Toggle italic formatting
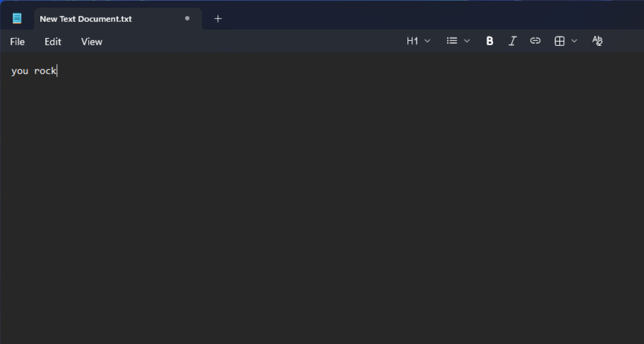This screenshot has height=344, width=644. pyautogui.click(x=513, y=41)
